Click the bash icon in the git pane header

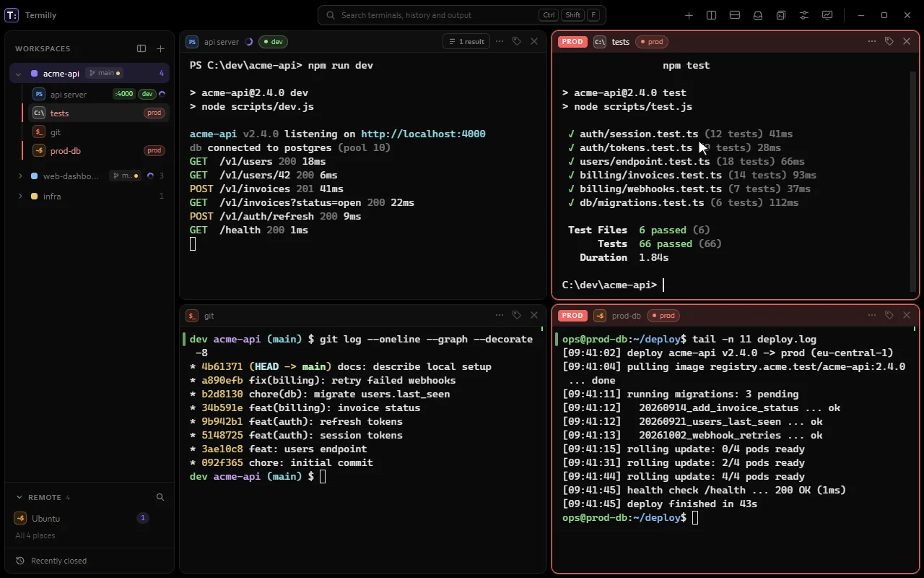[x=192, y=316]
